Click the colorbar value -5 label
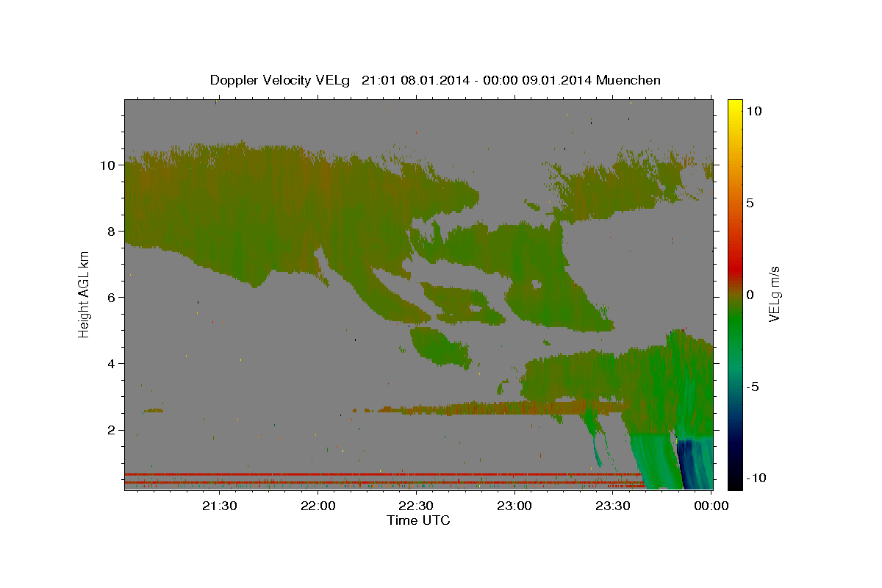 point(753,387)
